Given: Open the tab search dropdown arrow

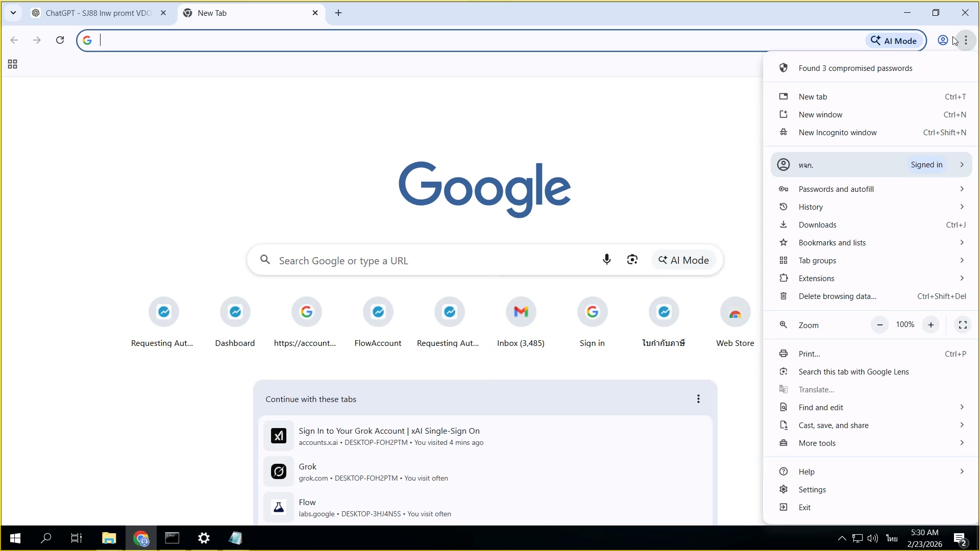Looking at the screenshot, I should [x=13, y=13].
